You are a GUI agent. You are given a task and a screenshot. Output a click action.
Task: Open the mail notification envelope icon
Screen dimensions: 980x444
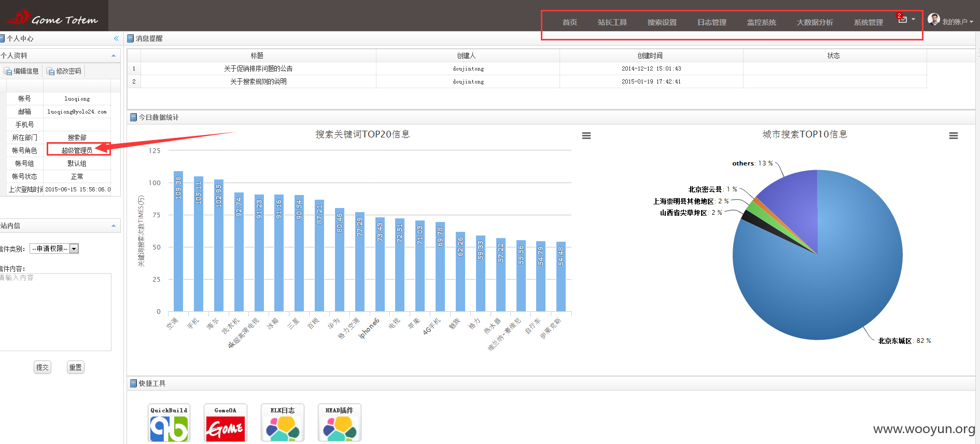[903, 19]
